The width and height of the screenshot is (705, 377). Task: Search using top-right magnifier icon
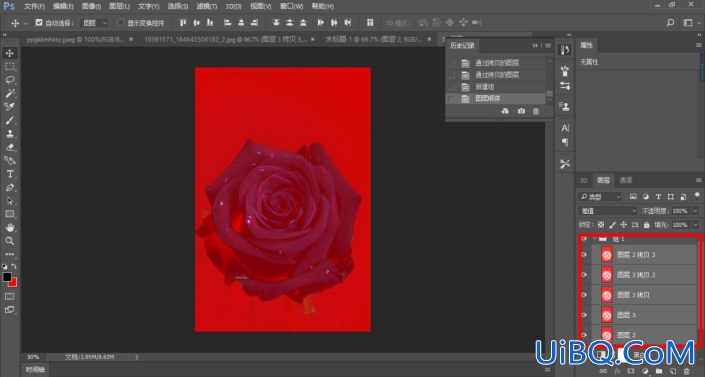(x=670, y=22)
